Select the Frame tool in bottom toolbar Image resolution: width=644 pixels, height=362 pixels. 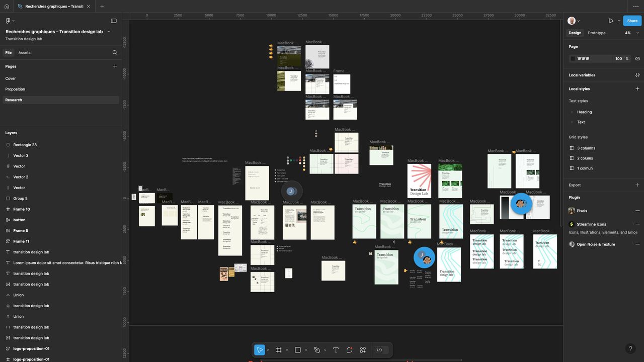(x=279, y=350)
